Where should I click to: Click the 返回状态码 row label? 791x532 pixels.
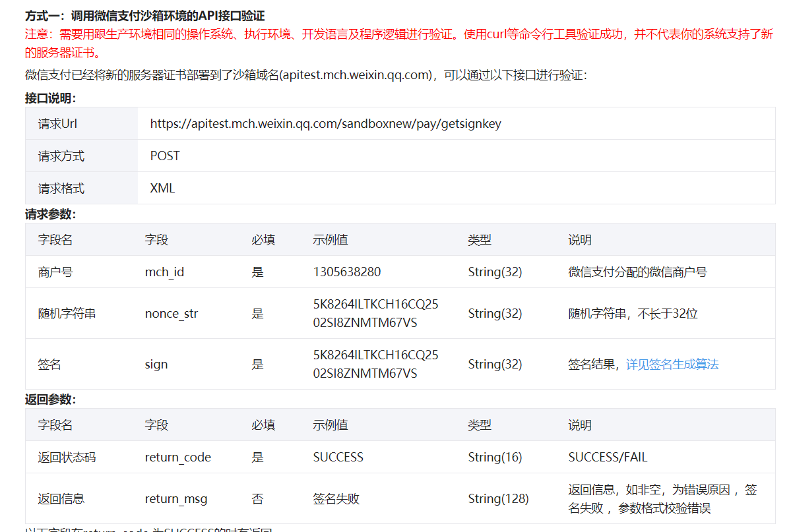(x=67, y=458)
